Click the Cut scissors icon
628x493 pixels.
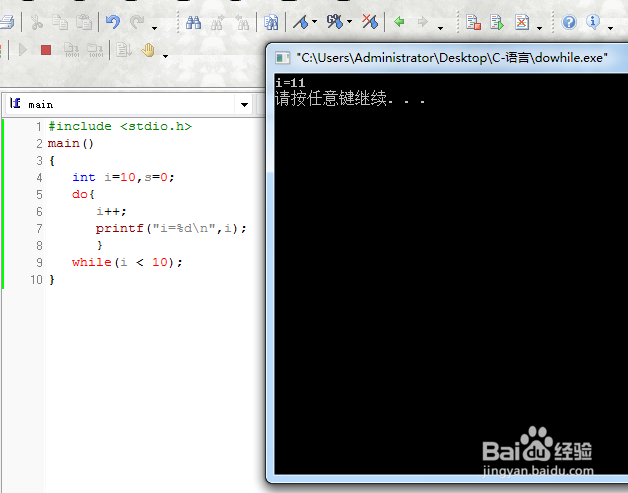point(37,22)
